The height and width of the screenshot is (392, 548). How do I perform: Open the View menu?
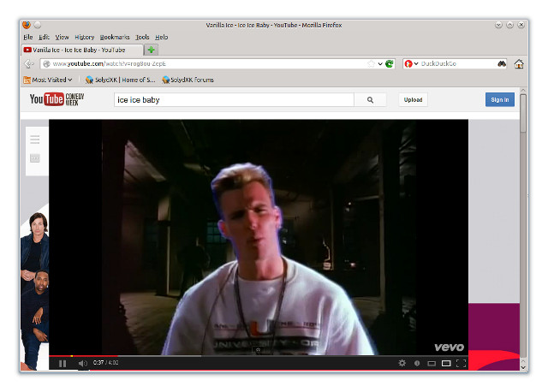click(62, 37)
